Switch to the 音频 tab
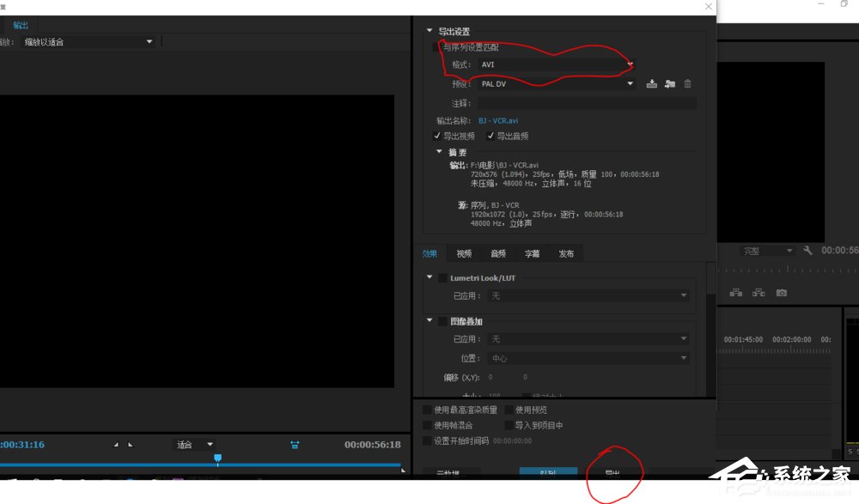This screenshot has height=504, width=859. pos(497,253)
